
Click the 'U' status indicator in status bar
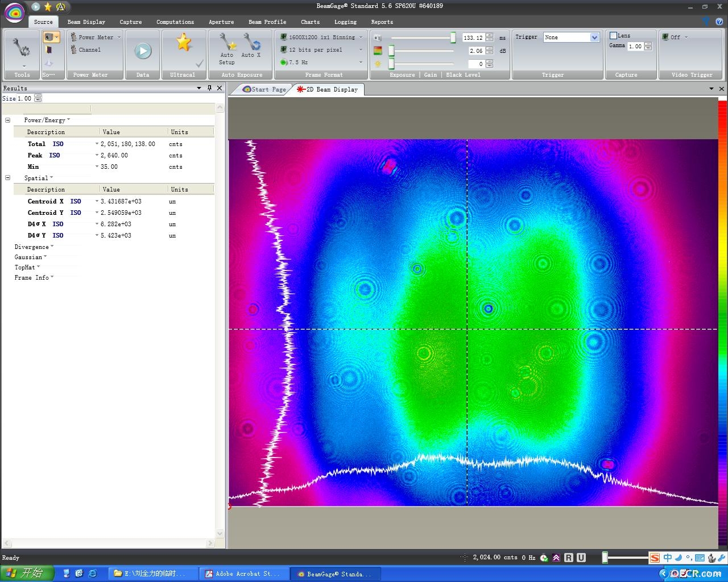pos(581,558)
